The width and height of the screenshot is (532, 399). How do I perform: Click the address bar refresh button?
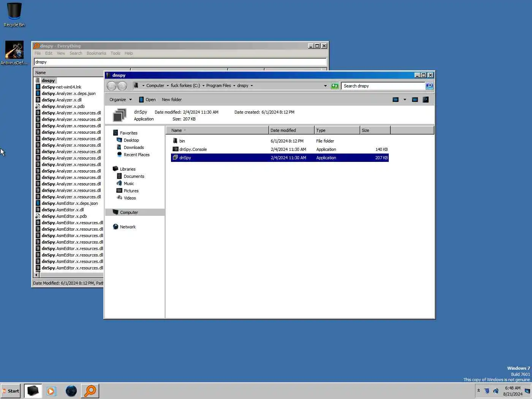[x=335, y=86]
